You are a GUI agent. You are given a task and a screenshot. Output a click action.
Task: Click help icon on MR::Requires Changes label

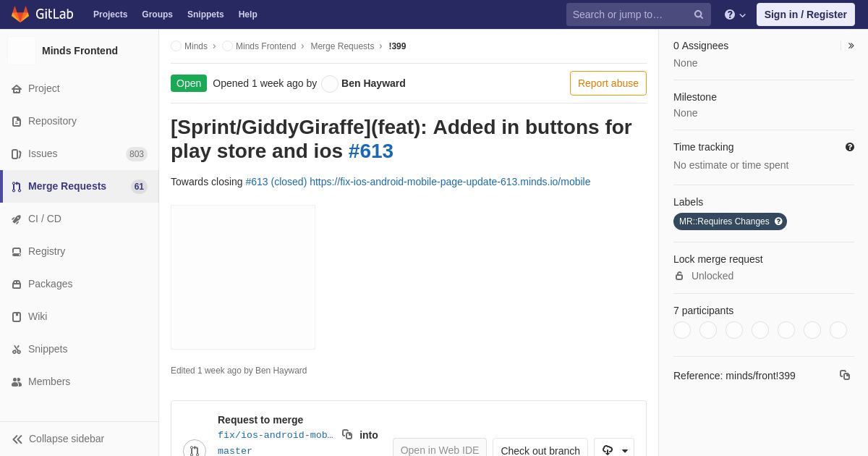pyautogui.click(x=778, y=221)
